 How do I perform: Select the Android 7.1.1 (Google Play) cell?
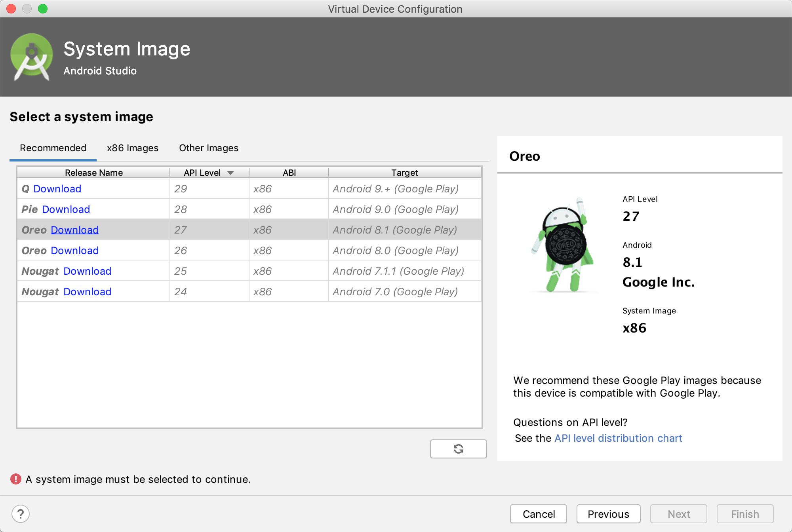tap(405, 271)
